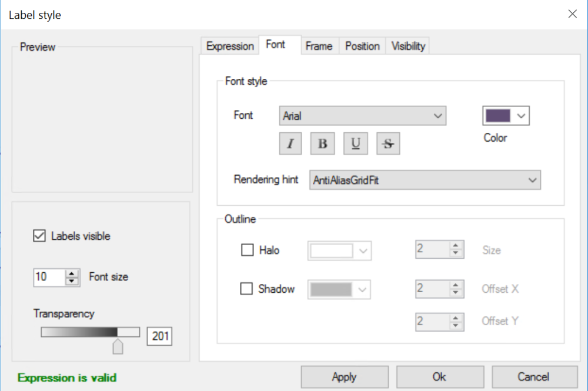This screenshot has width=588, height=391.
Task: Underline the label text
Action: tap(355, 143)
